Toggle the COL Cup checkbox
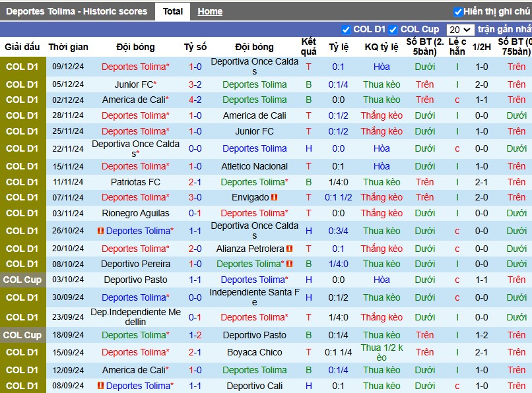Viewport: 532px width, 393px height. pos(393,30)
